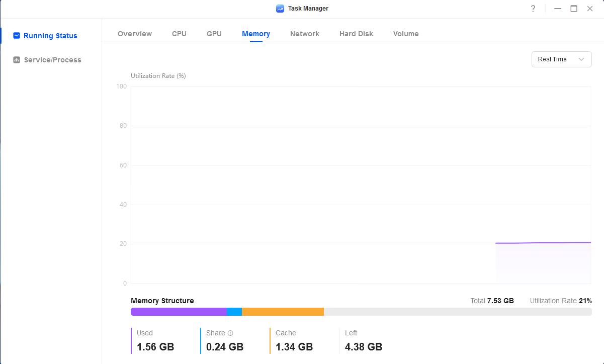
Task: Open the Real Time period dropdown
Action: pyautogui.click(x=562, y=59)
